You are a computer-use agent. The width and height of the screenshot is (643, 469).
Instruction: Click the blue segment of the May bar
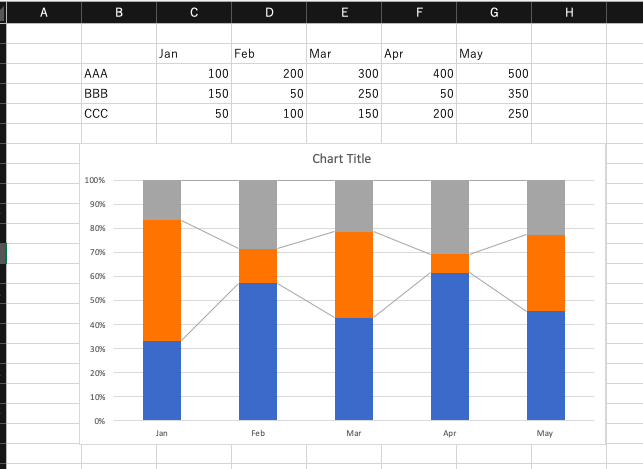coord(545,365)
